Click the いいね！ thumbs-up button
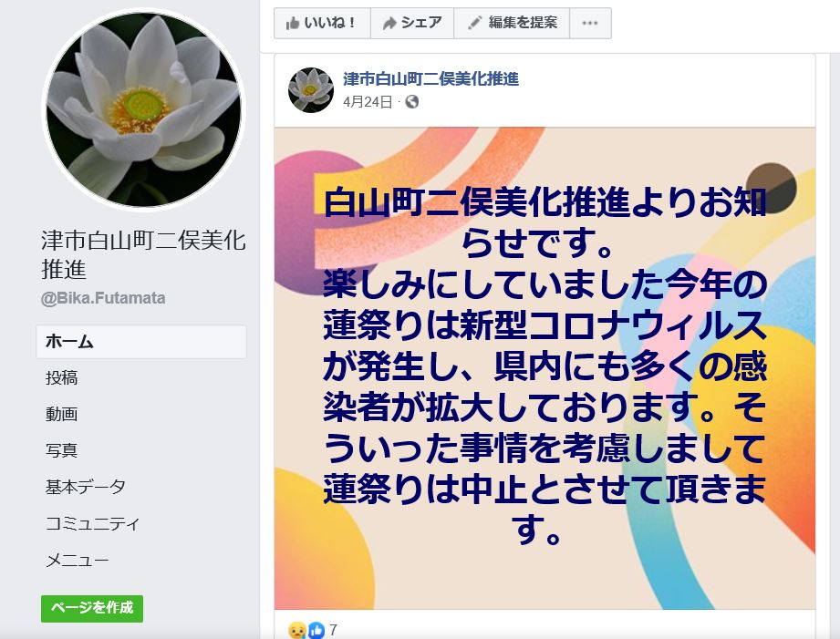This screenshot has height=639, width=840. pyautogui.click(x=322, y=23)
